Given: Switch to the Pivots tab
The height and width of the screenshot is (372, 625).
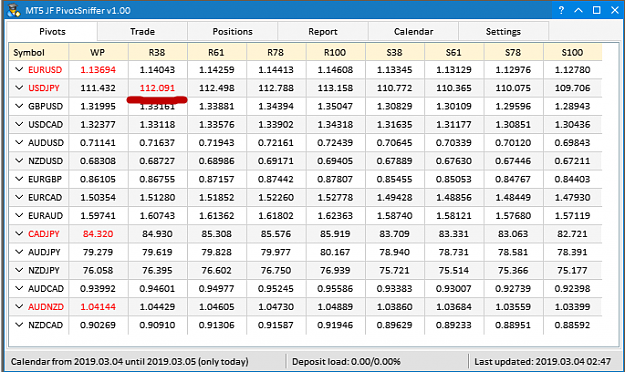Looking at the screenshot, I should coord(52,31).
